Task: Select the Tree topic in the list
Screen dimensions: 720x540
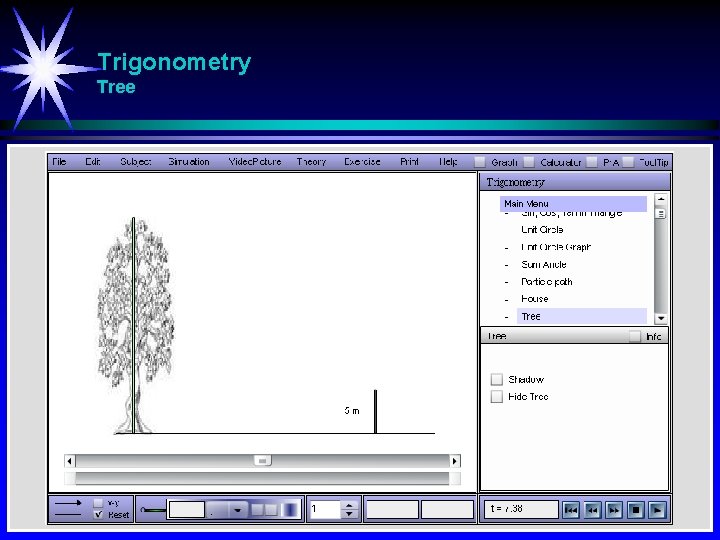Action: tap(582, 316)
